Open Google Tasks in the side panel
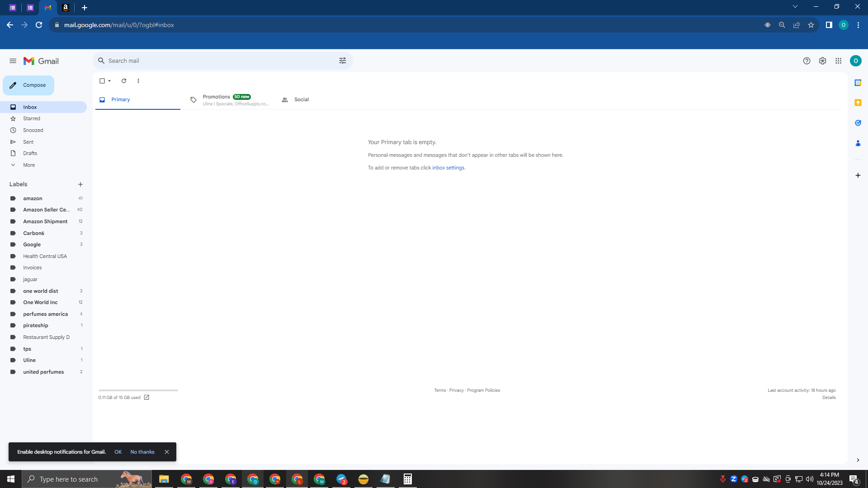 858,123
